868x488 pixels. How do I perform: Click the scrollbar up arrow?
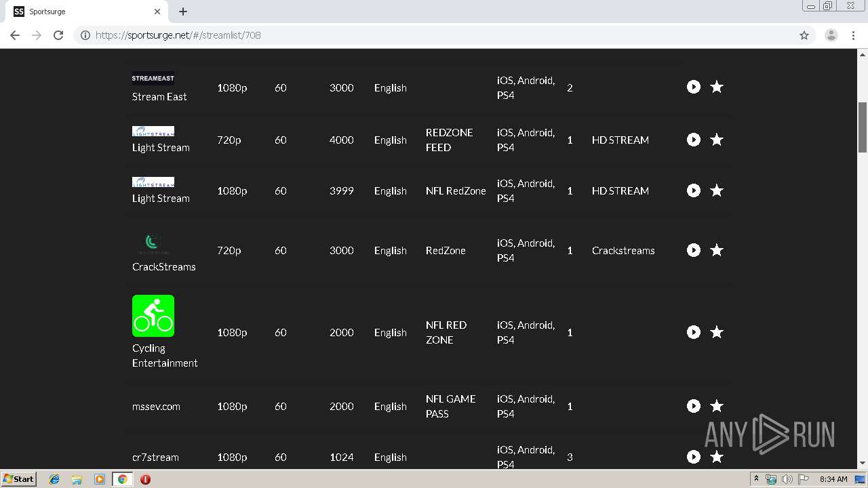pyautogui.click(x=863, y=54)
